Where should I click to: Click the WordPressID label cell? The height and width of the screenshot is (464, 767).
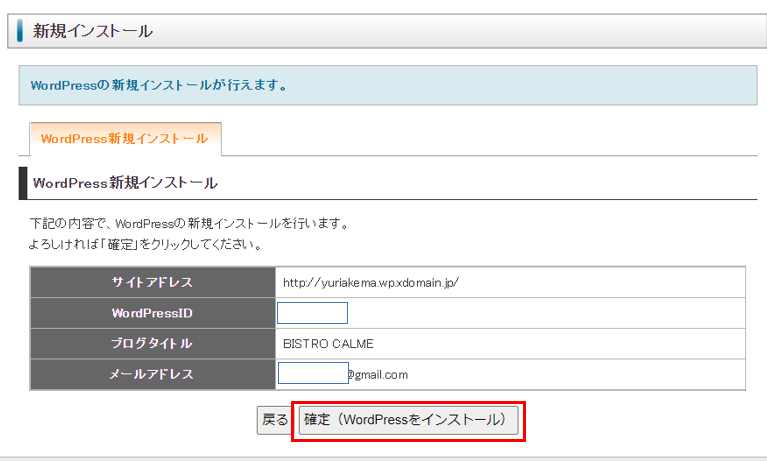coord(152,313)
